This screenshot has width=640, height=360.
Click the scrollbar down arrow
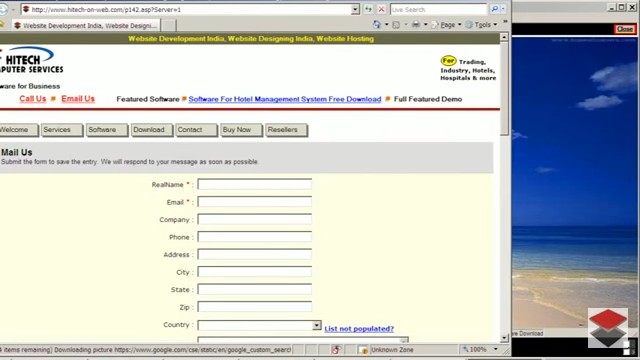(504, 338)
